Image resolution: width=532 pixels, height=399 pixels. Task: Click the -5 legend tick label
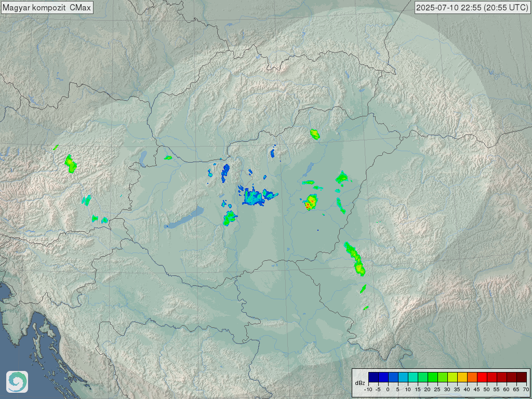click(x=378, y=390)
